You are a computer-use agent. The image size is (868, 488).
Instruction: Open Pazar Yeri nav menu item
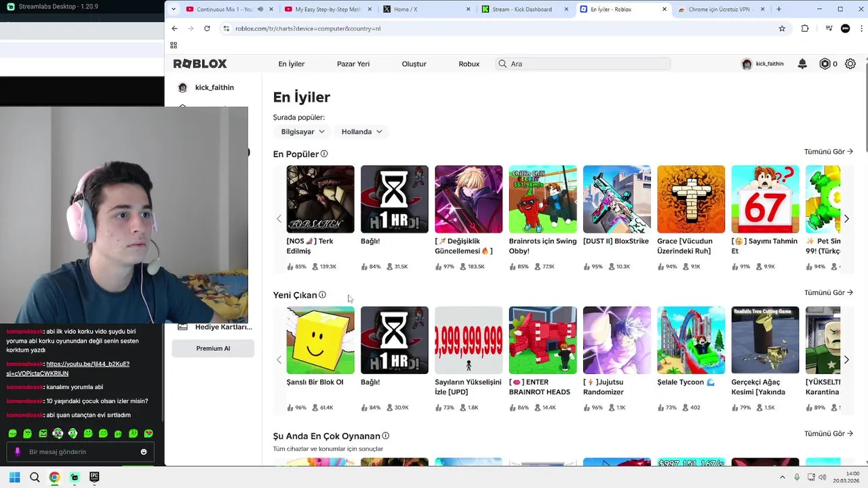pyautogui.click(x=353, y=64)
